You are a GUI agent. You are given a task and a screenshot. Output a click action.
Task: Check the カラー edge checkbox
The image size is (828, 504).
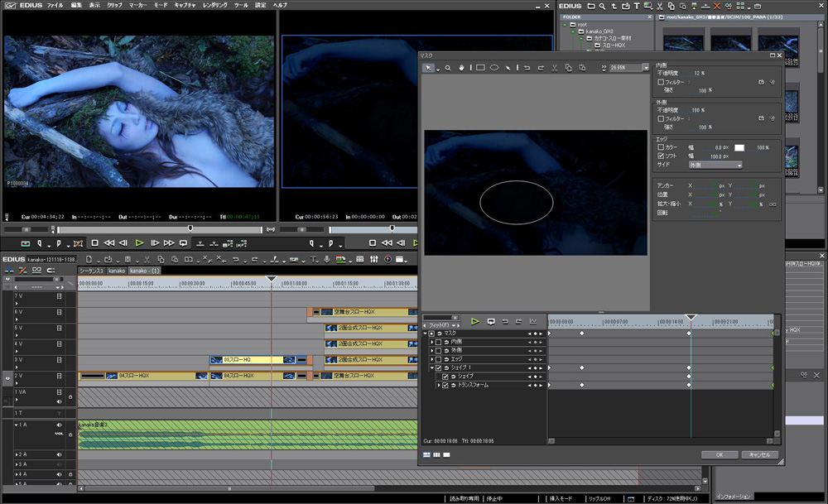pyautogui.click(x=661, y=147)
